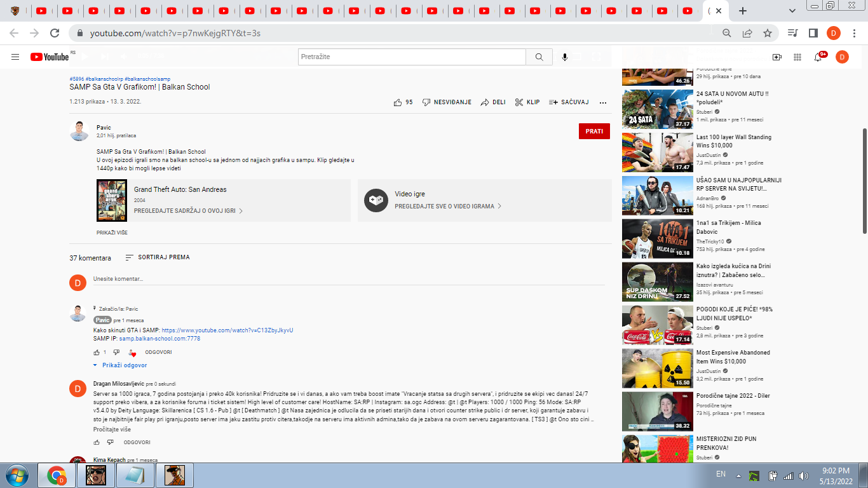Open Chrome three-dot menu

(855, 33)
